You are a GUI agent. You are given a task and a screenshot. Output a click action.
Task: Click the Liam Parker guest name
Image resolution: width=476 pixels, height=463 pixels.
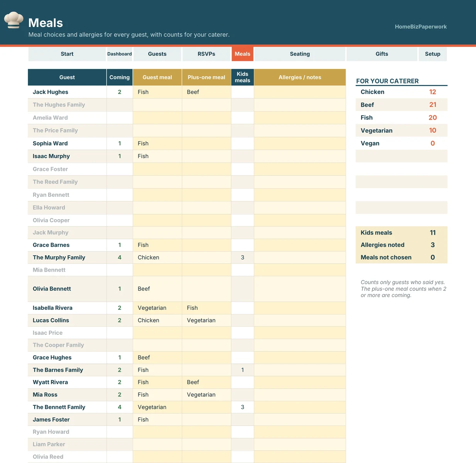(x=49, y=444)
